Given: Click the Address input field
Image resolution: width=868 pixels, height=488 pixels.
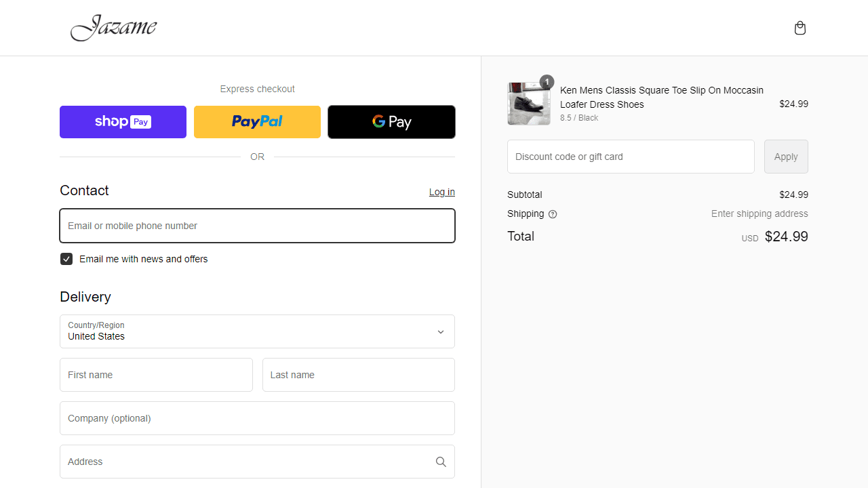Looking at the screenshot, I should 257,462.
